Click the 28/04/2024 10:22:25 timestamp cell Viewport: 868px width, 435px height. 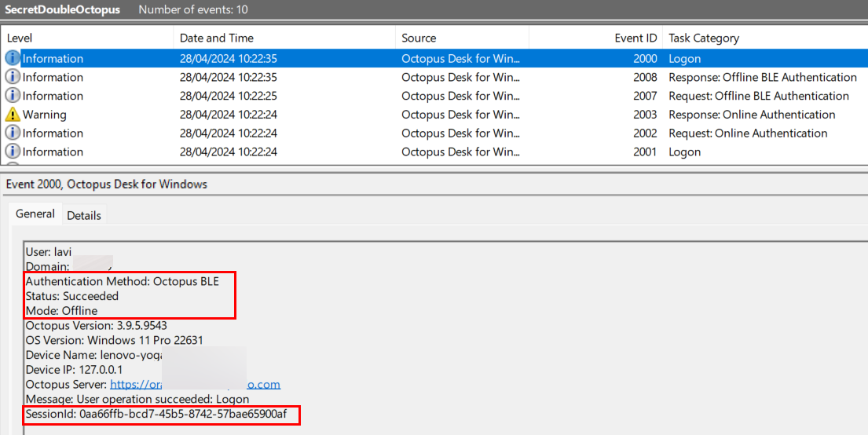click(228, 96)
